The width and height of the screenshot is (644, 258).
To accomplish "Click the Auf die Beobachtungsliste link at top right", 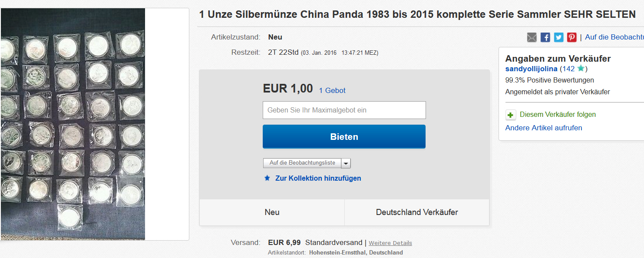I will pyautogui.click(x=614, y=37).
